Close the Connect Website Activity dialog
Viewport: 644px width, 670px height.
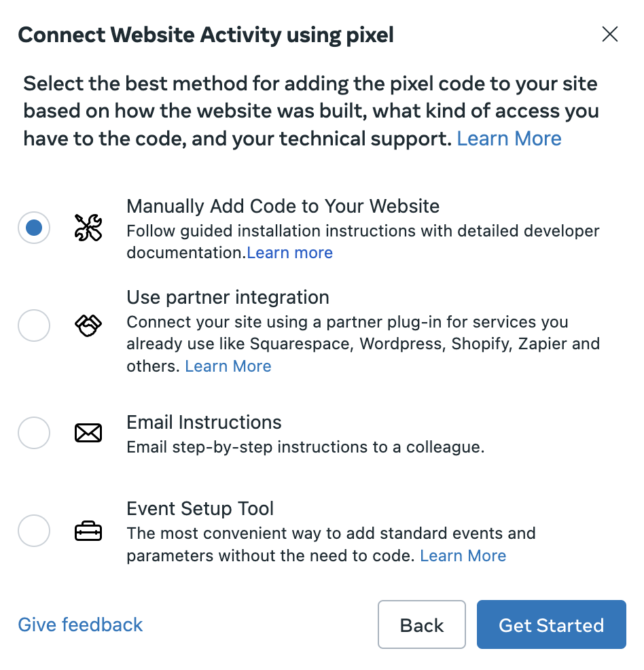coord(609,34)
